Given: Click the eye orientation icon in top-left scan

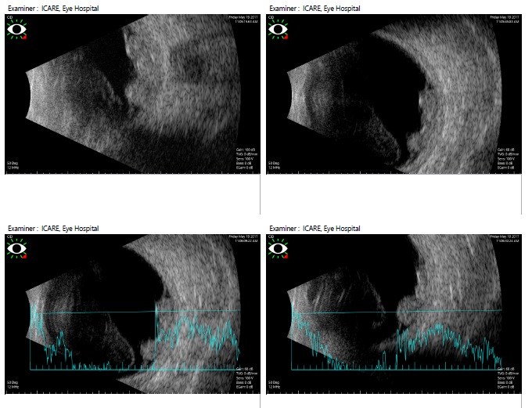Looking at the screenshot, I should (16, 30).
